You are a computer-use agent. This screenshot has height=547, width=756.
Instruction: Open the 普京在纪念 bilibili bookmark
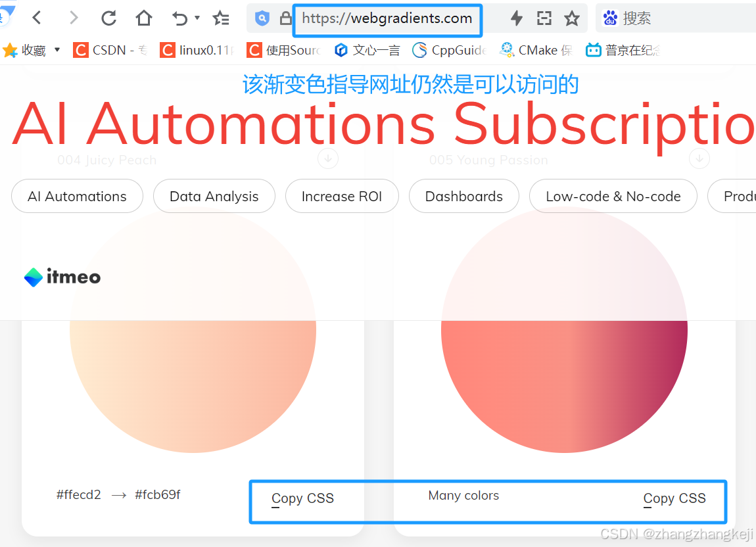coord(623,50)
